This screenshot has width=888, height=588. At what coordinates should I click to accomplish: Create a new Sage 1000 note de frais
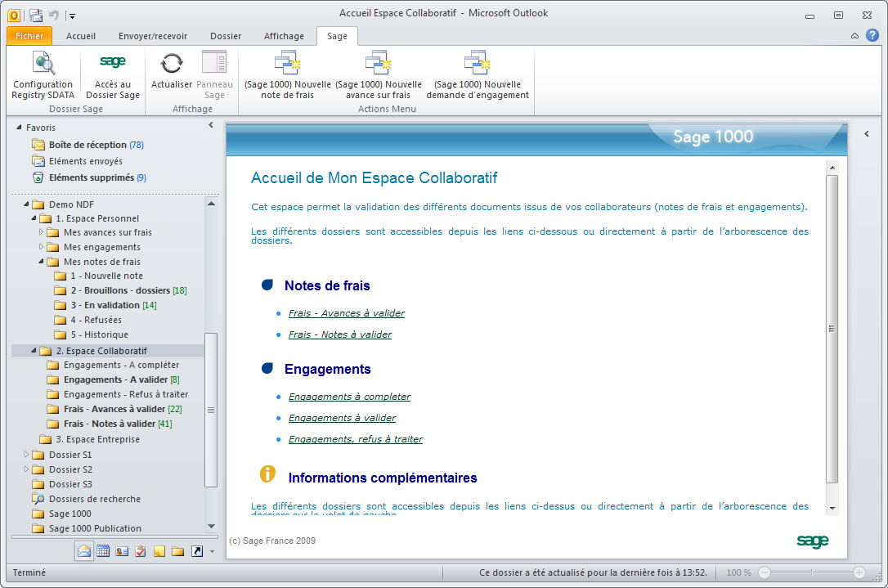287,74
